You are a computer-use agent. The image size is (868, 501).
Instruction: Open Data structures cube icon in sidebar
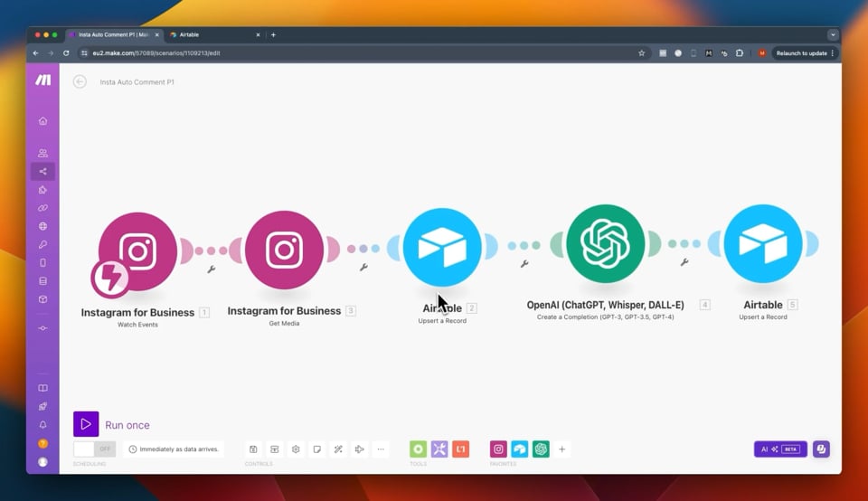(42, 299)
